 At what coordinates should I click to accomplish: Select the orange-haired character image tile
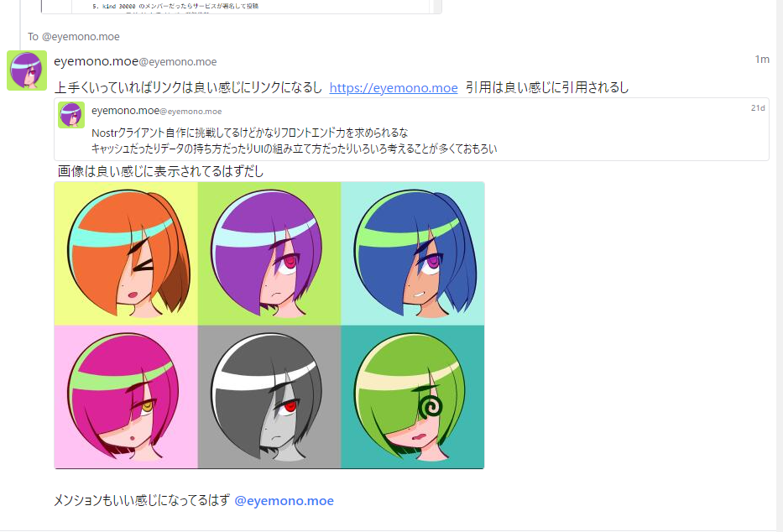pyautogui.click(x=126, y=253)
